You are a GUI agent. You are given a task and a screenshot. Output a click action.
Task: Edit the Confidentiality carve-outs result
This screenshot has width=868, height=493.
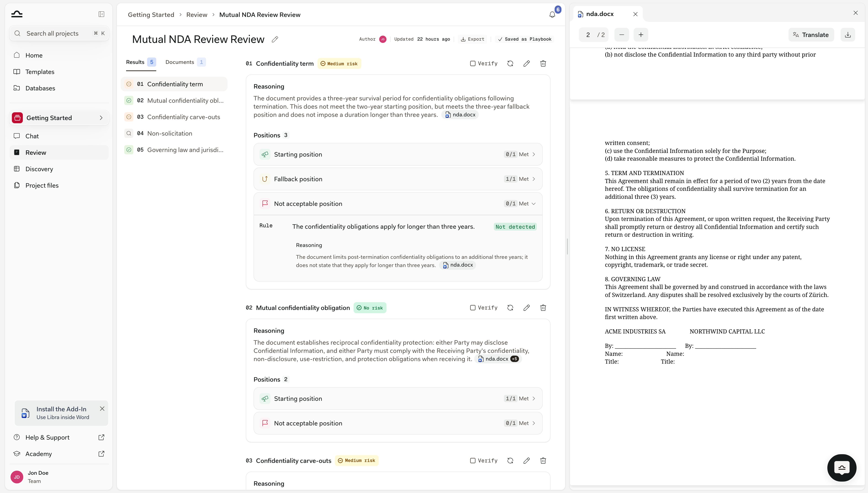(527, 461)
